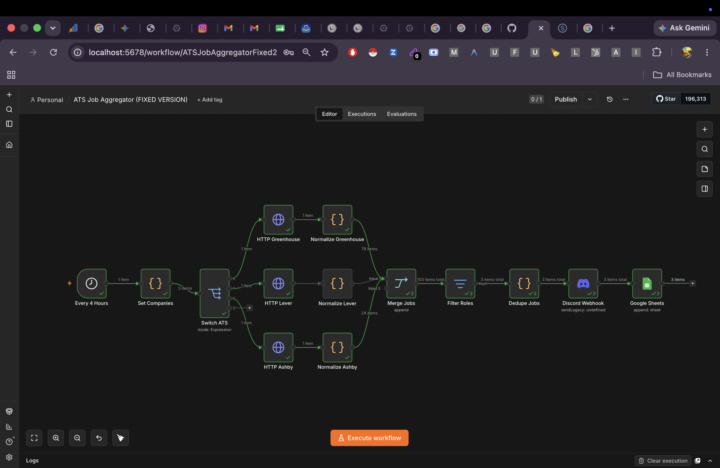The image size is (720, 468).
Task: Add a node with the canvas plus button
Action: [x=704, y=130]
